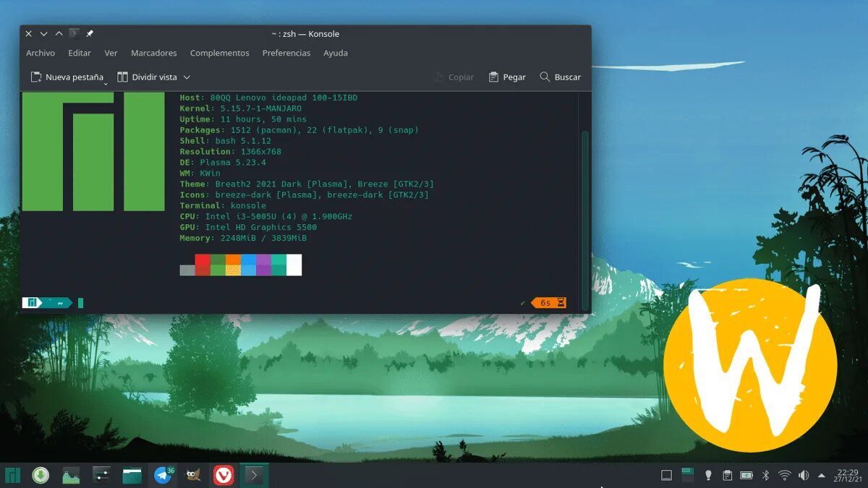Click the Manjaro logo prompt segment
The width and height of the screenshot is (868, 488).
pos(32,303)
